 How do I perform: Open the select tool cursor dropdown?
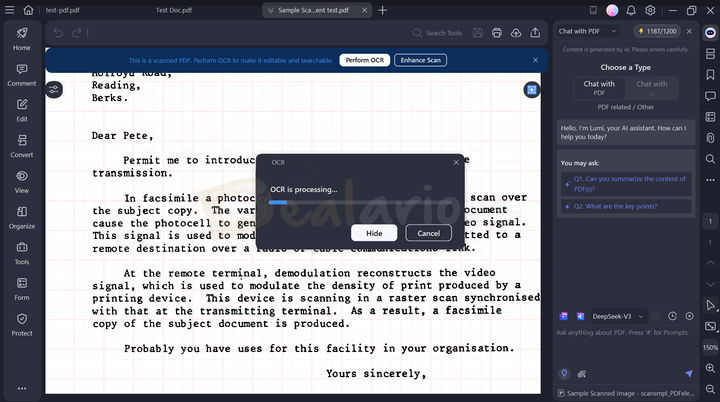710,306
